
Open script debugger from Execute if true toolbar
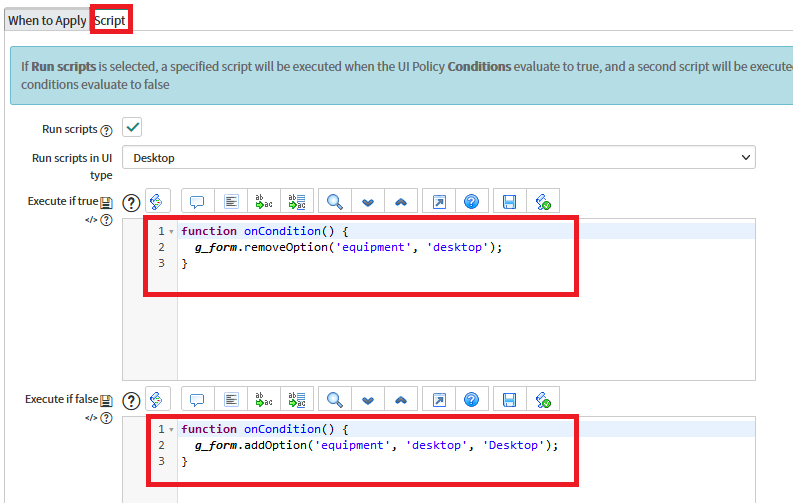click(543, 201)
